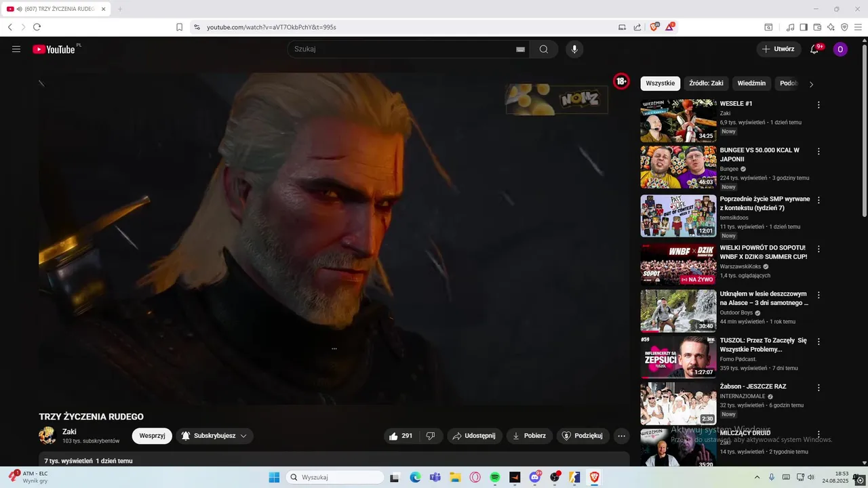The height and width of the screenshot is (488, 868).
Task: Open Brave Wallet icon
Action: [x=817, y=27]
